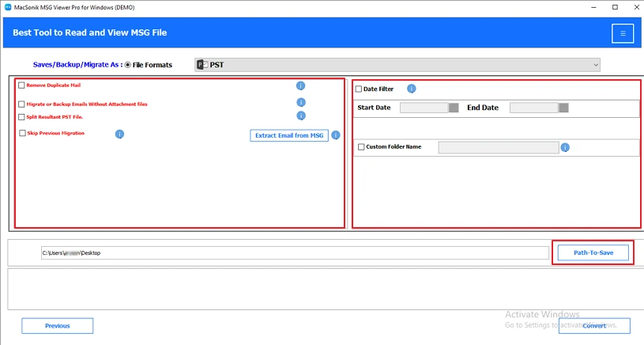Toggle Skip Previous Migration checkbox
The width and height of the screenshot is (644, 345).
pos(22,133)
